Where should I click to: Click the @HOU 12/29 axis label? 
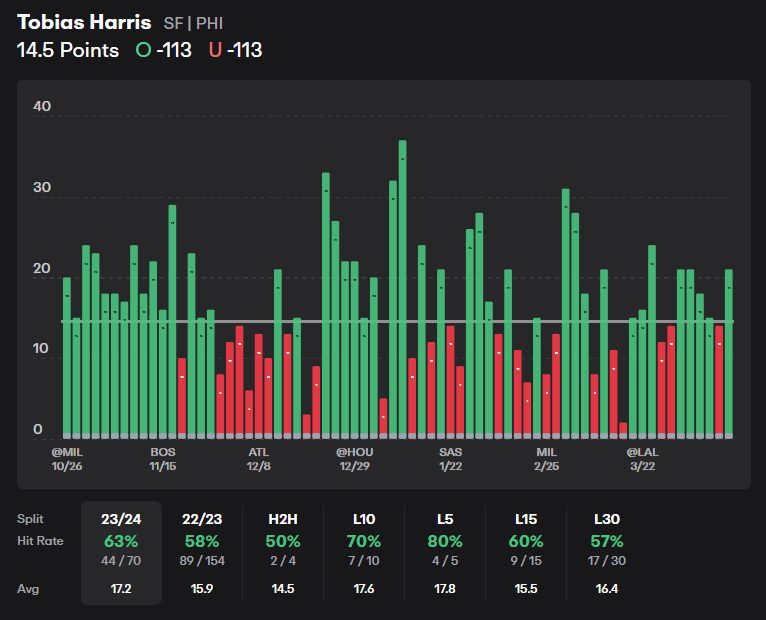click(x=355, y=459)
